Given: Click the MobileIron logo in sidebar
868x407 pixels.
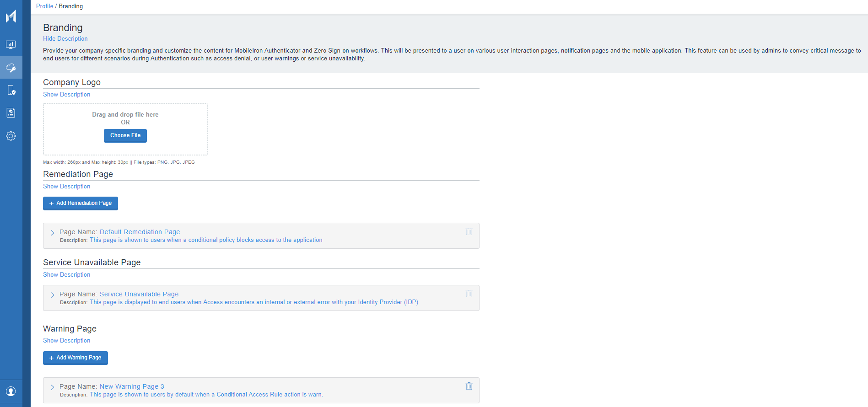Looking at the screenshot, I should (x=11, y=16).
